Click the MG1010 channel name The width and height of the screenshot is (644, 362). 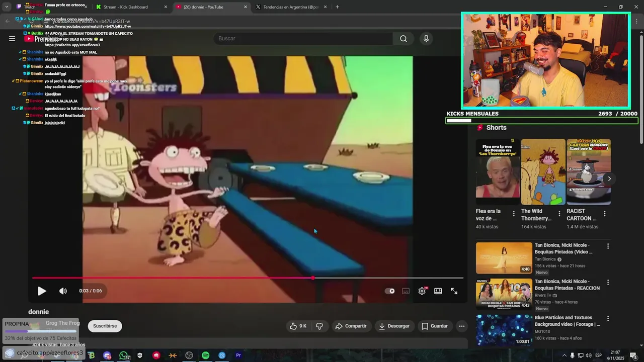[x=542, y=332]
